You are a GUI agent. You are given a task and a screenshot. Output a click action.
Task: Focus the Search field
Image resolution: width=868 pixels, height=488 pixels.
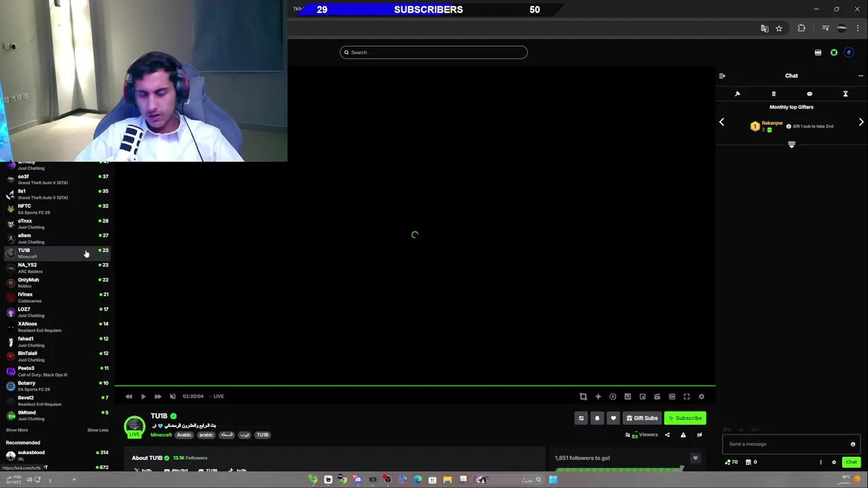[x=434, y=52]
